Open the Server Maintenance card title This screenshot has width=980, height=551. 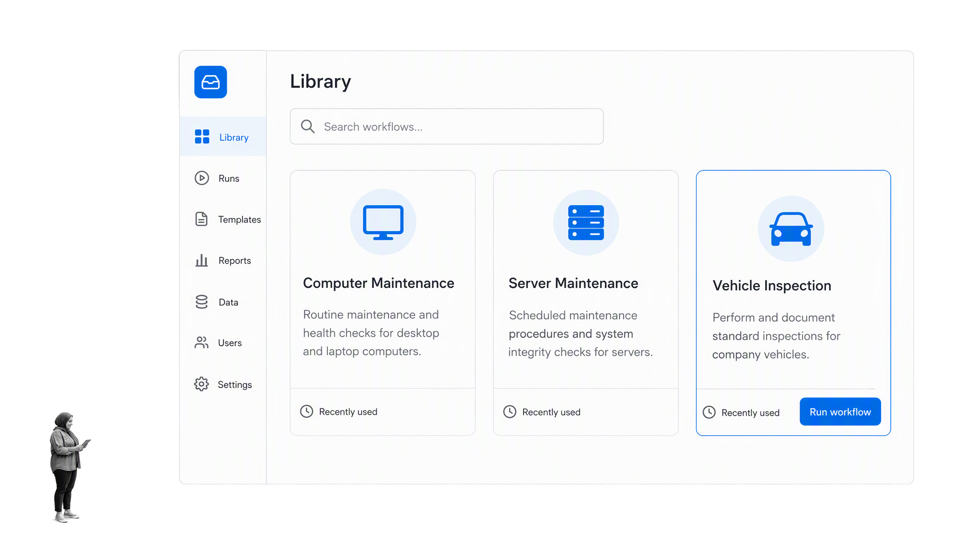573,283
